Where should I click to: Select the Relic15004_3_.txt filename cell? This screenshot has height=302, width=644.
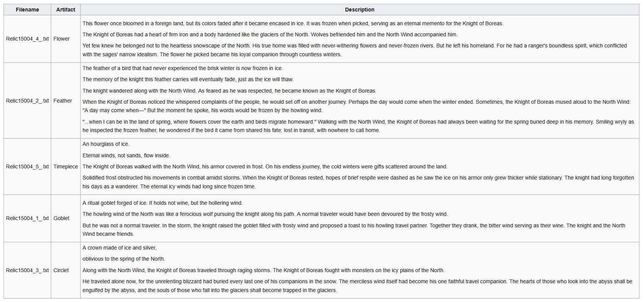click(27, 270)
